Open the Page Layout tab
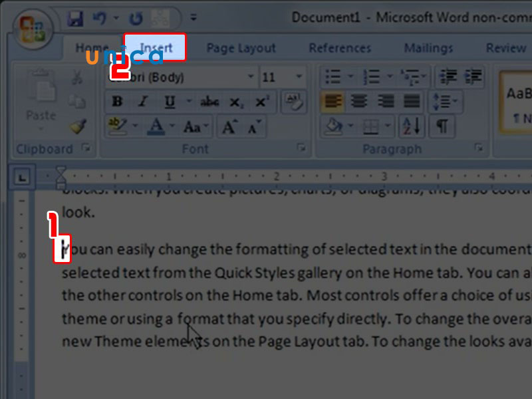 241,48
